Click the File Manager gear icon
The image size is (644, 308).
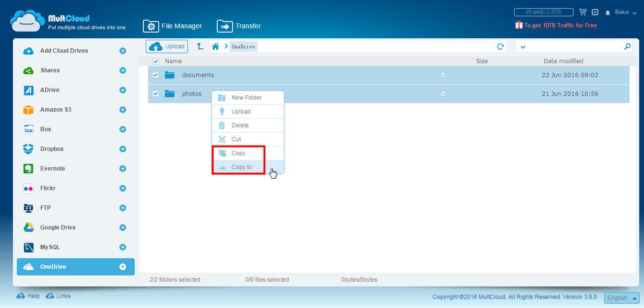point(151,26)
